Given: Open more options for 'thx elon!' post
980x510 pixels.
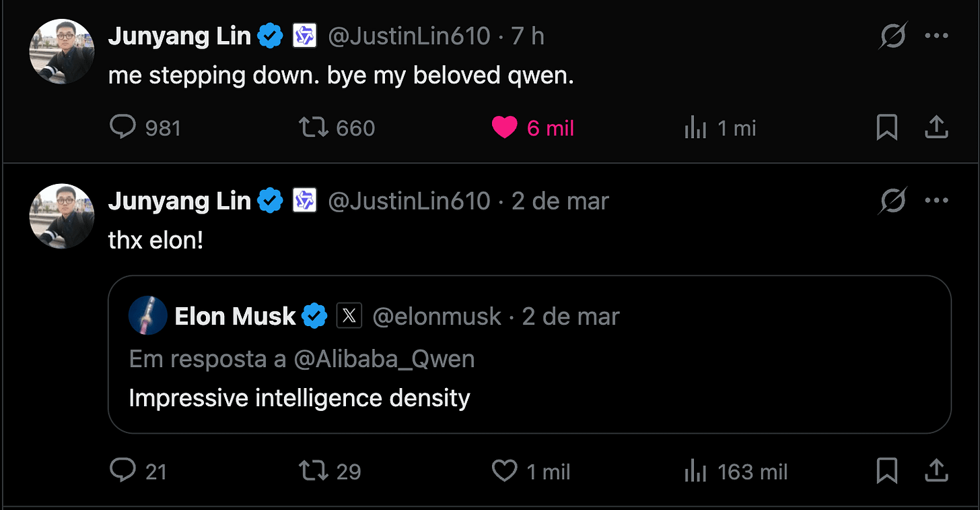Looking at the screenshot, I should (936, 201).
